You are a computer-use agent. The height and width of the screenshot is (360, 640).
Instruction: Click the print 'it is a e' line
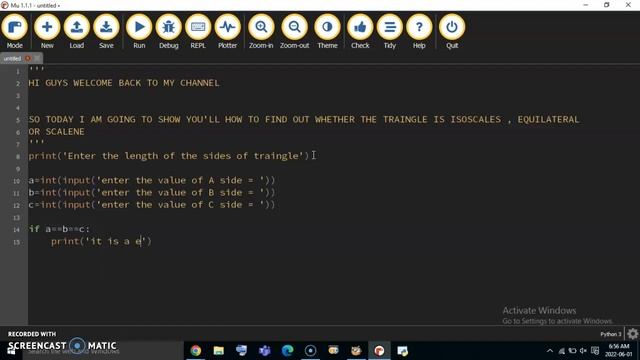[x=101, y=241]
